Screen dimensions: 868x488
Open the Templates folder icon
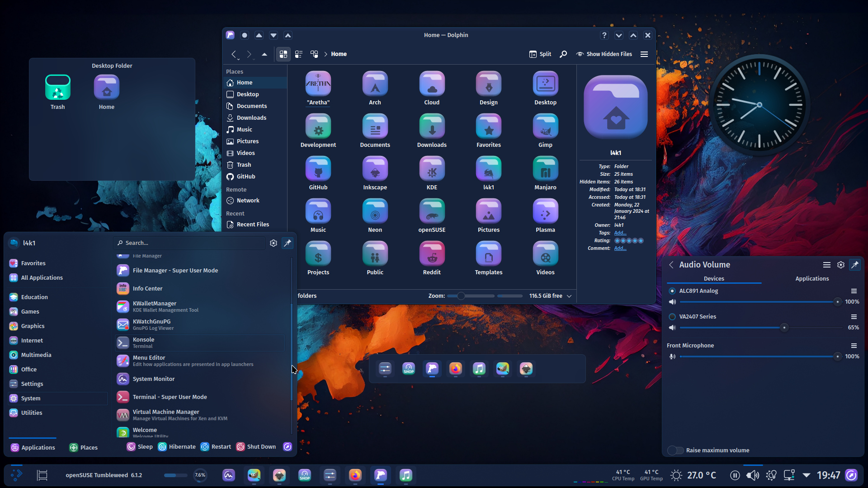pos(489,254)
